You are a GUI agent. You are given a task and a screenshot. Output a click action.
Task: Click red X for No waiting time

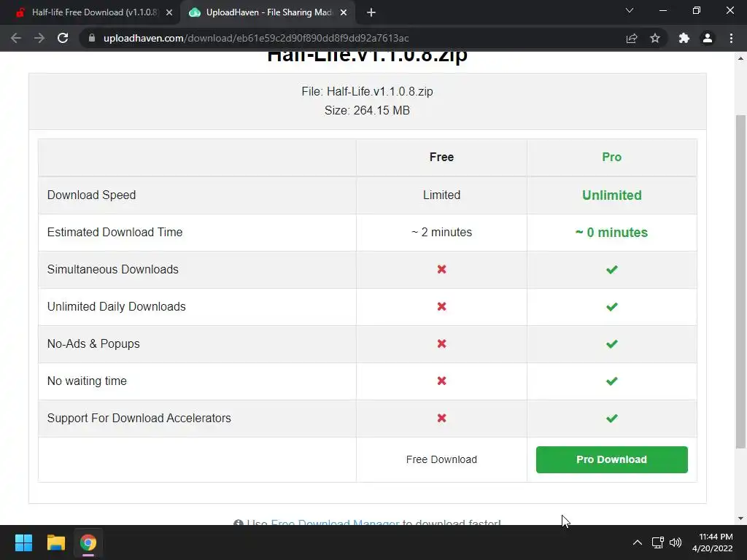pos(441,381)
